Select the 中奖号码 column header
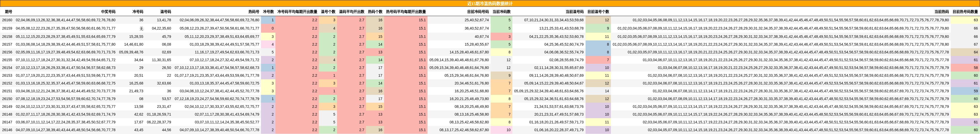 [x=108, y=12]
